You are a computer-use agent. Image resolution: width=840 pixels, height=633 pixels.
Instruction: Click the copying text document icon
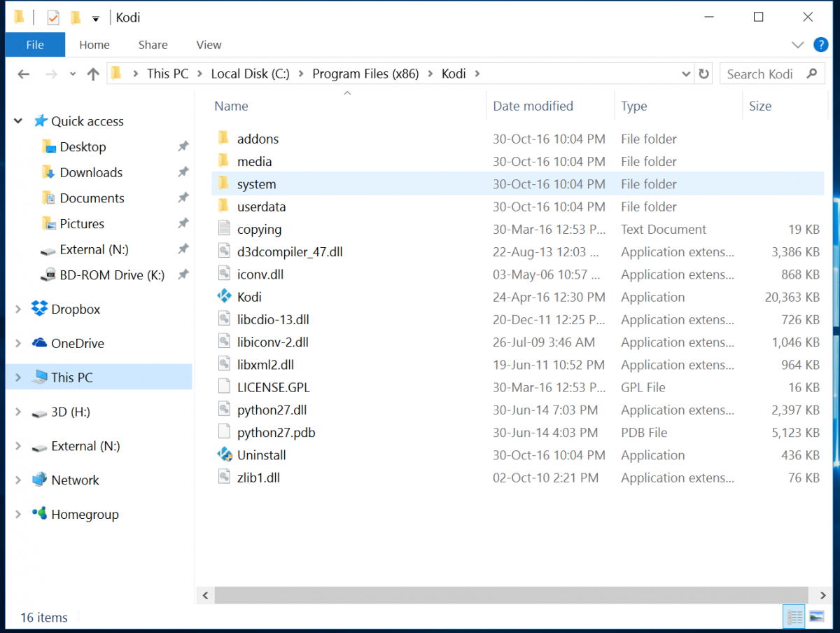pyautogui.click(x=224, y=229)
